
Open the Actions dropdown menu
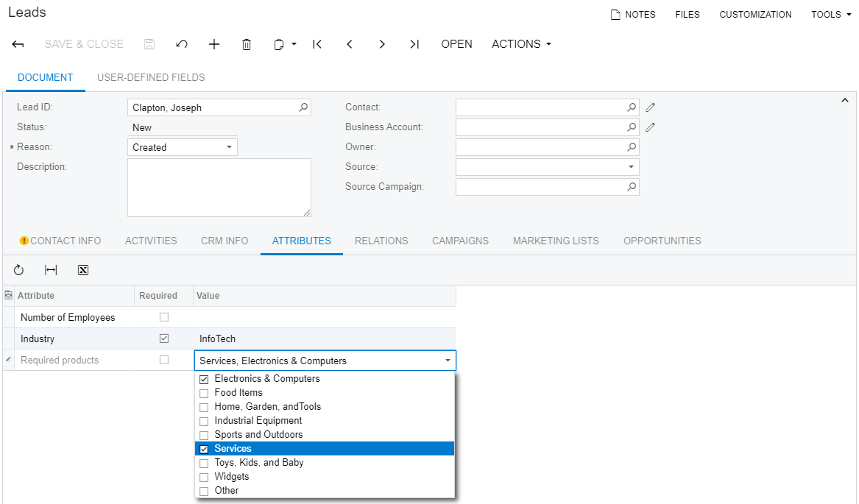pyautogui.click(x=521, y=44)
